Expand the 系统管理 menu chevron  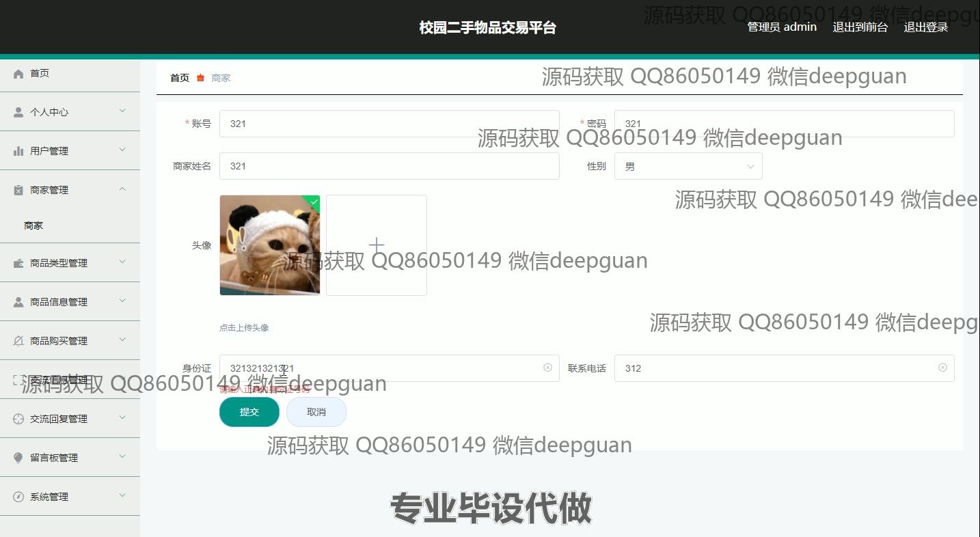(x=122, y=495)
